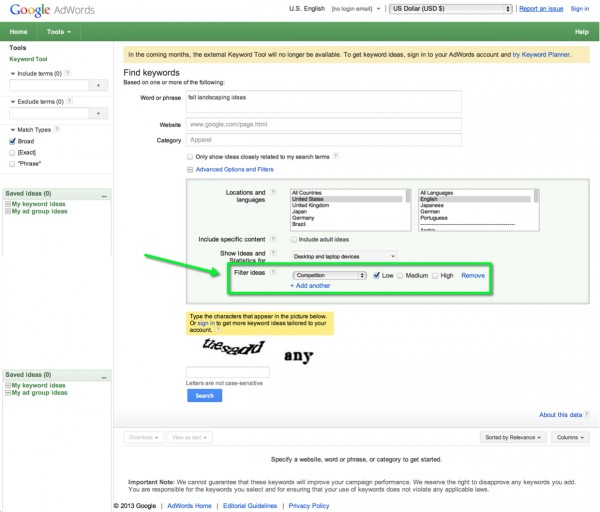Click the Website input field
The width and height of the screenshot is (600, 512).
pyautogui.click(x=324, y=124)
